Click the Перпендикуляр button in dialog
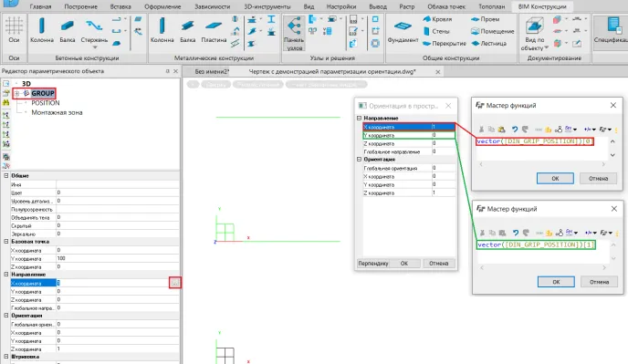Screen dimensions: 628x364 click(x=372, y=263)
